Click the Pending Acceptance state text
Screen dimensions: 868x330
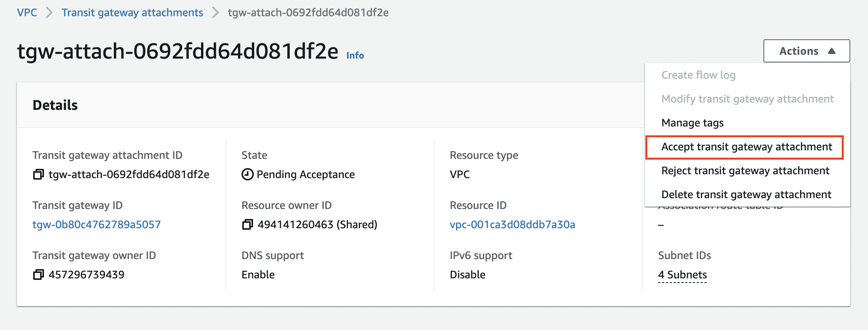(306, 175)
